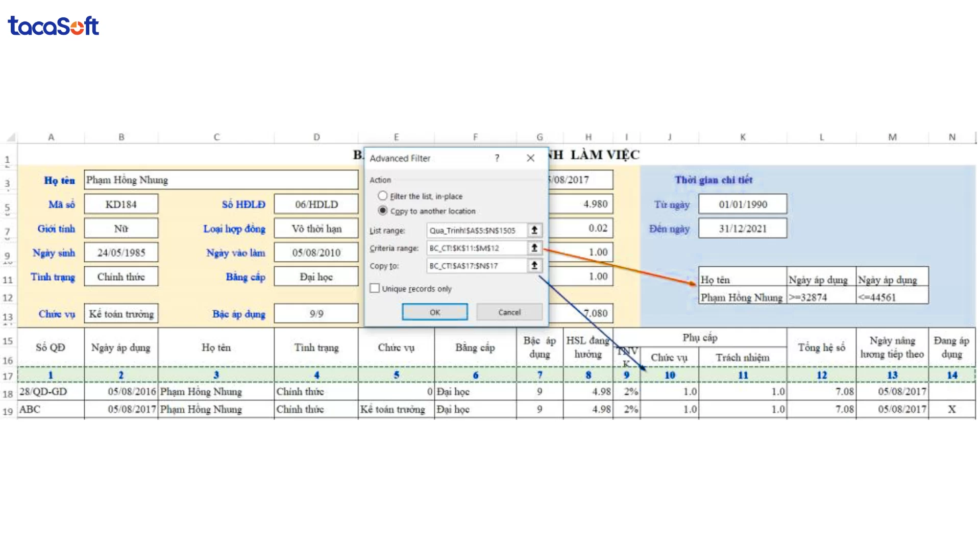Click inside the Criteria range field
This screenshot has height=551, width=980.
point(477,248)
